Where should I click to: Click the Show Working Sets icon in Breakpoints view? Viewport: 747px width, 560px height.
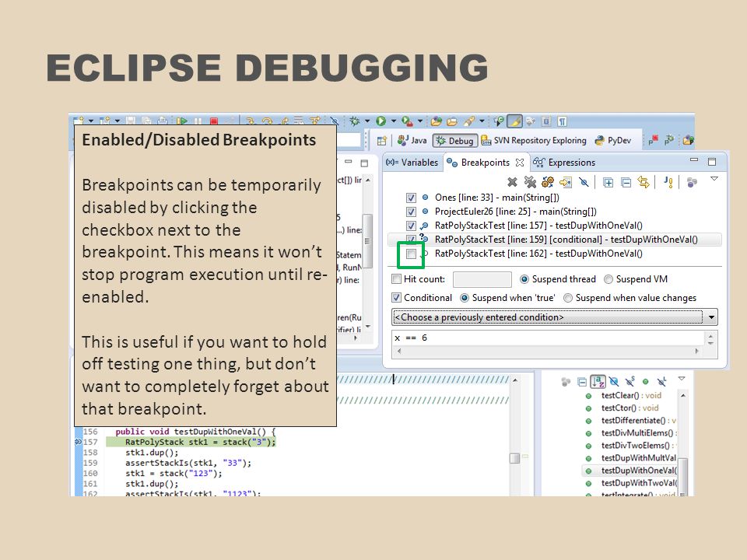coord(692,182)
